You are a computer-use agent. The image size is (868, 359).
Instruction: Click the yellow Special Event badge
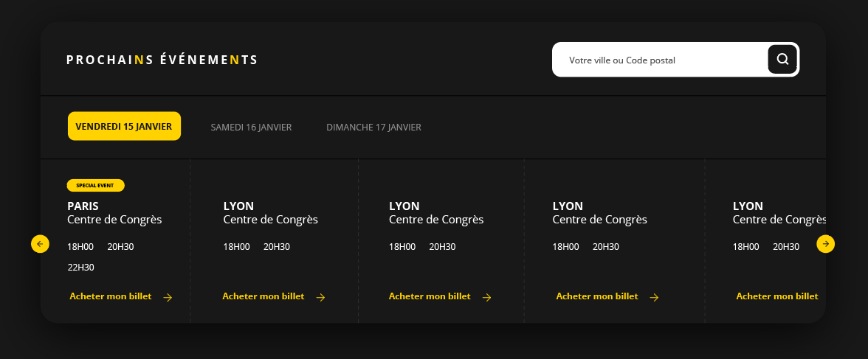95,185
